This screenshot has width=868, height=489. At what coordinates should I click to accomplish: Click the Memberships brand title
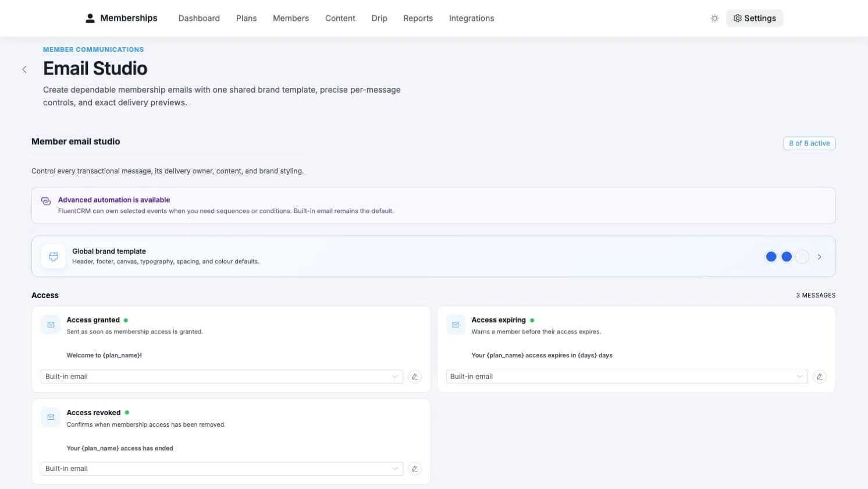point(129,18)
